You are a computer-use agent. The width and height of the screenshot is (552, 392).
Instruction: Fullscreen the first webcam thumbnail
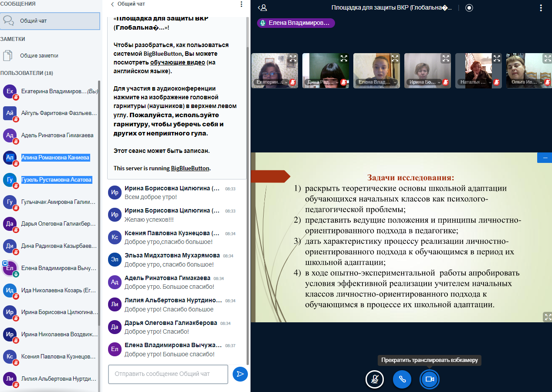293,58
